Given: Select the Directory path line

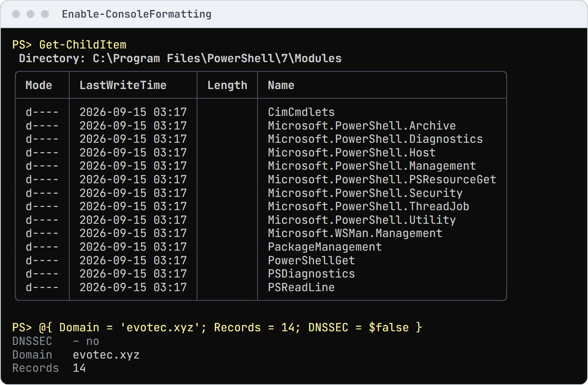Looking at the screenshot, I should 180,59.
